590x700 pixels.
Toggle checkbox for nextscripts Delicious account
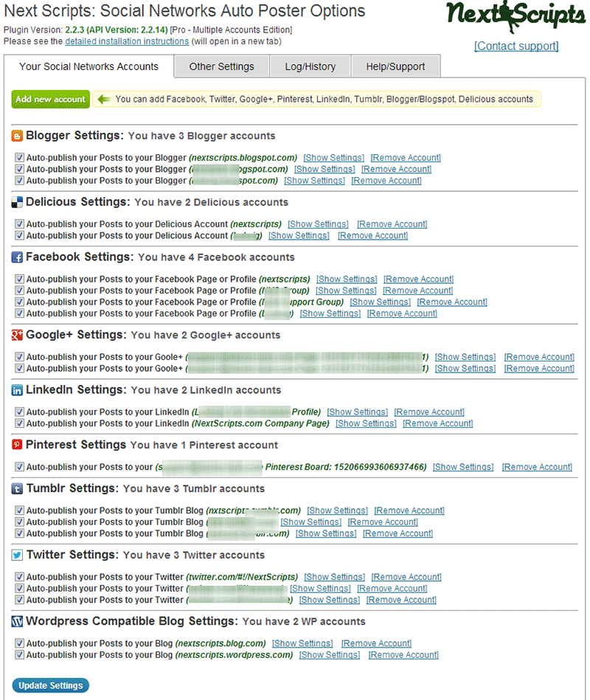point(19,223)
